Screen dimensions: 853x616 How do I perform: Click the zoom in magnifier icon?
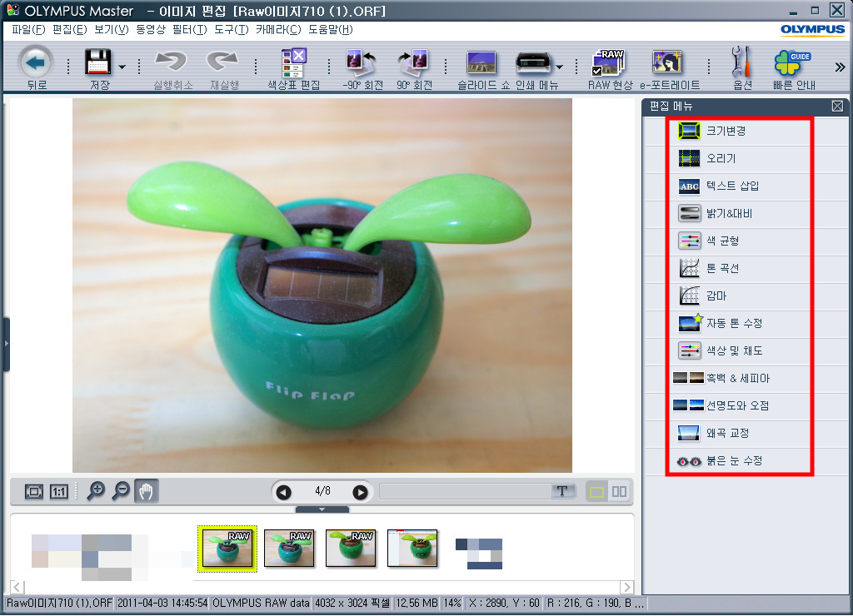point(97,491)
